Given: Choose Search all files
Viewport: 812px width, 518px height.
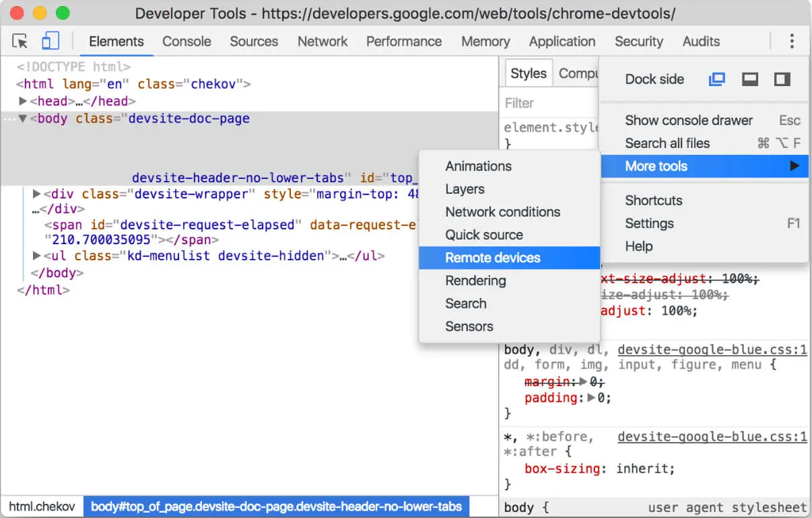Looking at the screenshot, I should 704,143.
